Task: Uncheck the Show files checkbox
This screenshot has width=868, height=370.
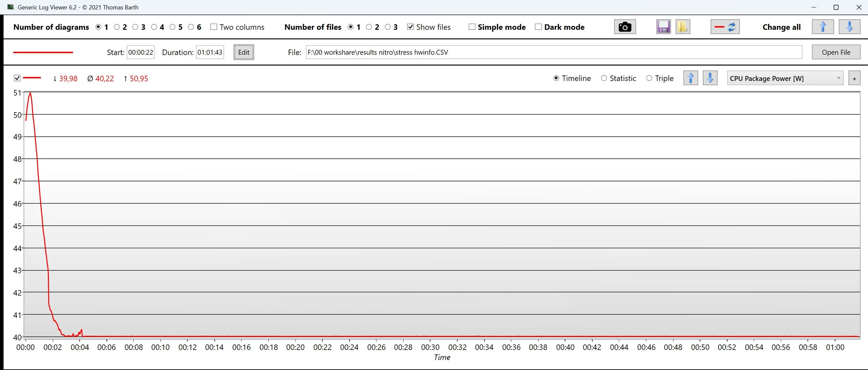Action: coord(410,27)
